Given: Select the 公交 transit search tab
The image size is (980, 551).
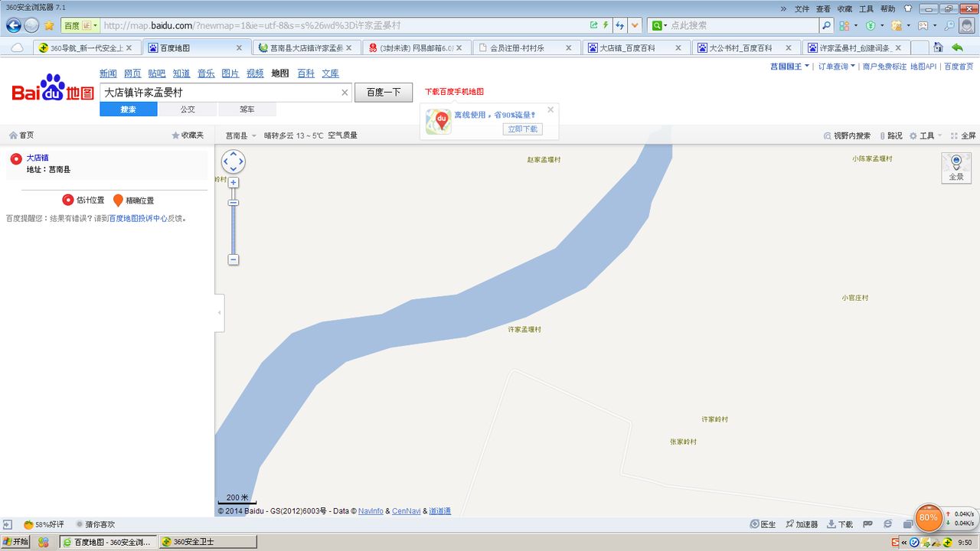Looking at the screenshot, I should tap(188, 109).
